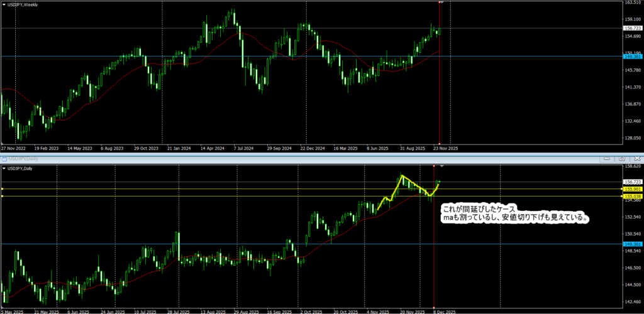Image resolution: width=644 pixels, height=314 pixels.
Task: Click the chart shift triangle on daily chart
Action: pos(441,166)
